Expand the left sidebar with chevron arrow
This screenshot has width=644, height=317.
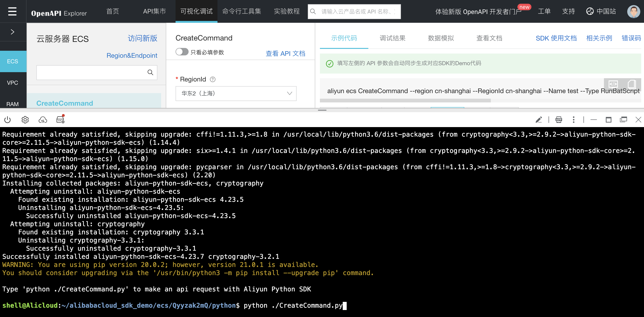coord(13,32)
